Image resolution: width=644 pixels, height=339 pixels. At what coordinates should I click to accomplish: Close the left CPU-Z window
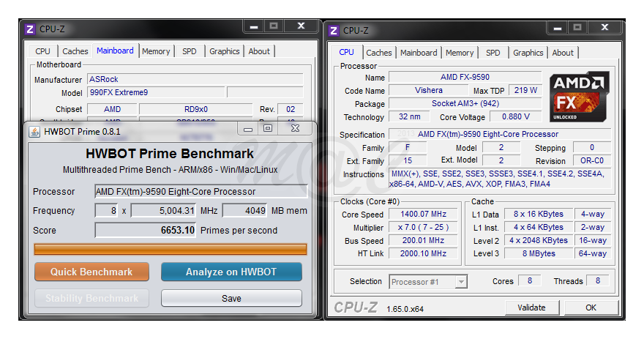[x=301, y=26]
